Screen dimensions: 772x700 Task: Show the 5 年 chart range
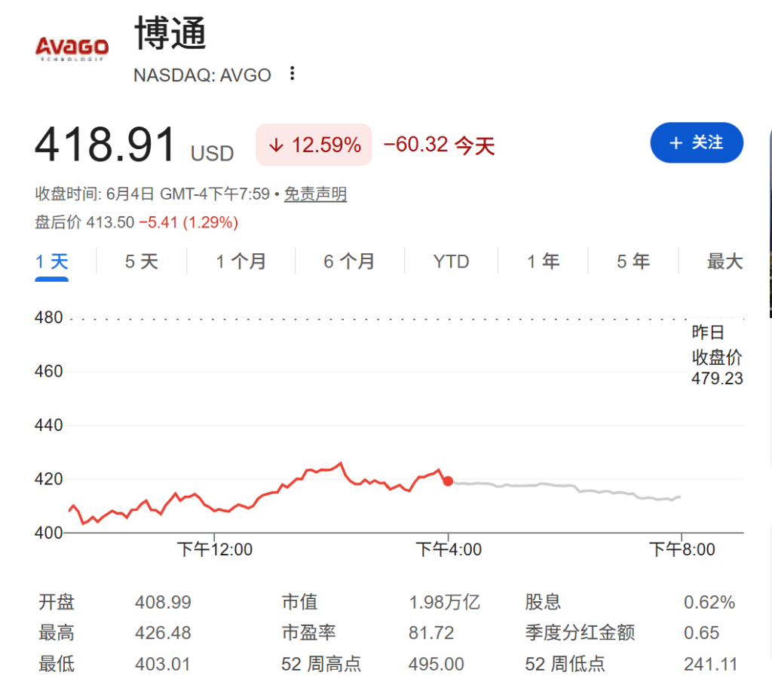click(633, 261)
